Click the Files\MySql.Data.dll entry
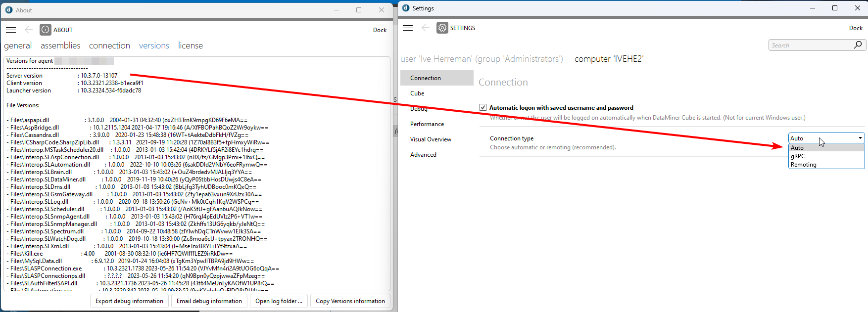The height and width of the screenshot is (312, 868). [x=130, y=261]
